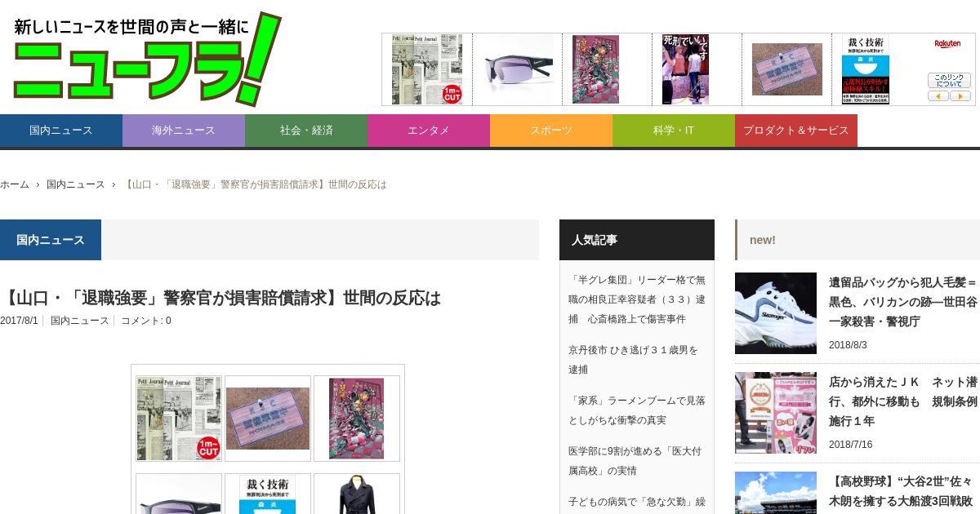
Task: Open Petit Journal thumbnail in article widget
Action: [179, 419]
